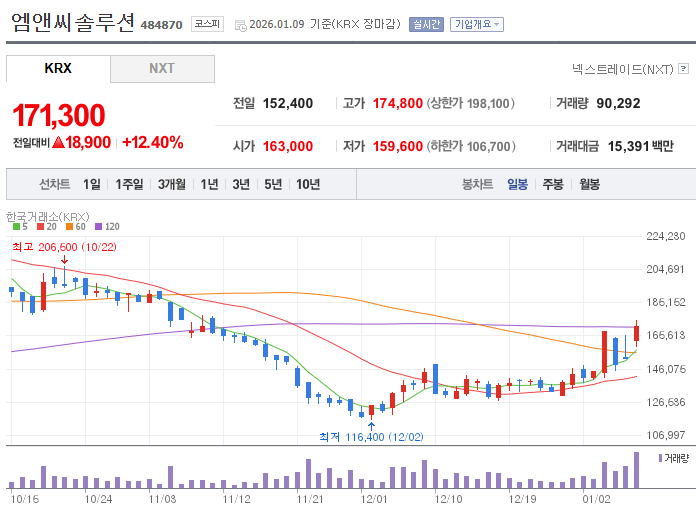Click the red 20-day moving average swatch
Image resolution: width=696 pixels, height=505 pixels.
coord(40,227)
